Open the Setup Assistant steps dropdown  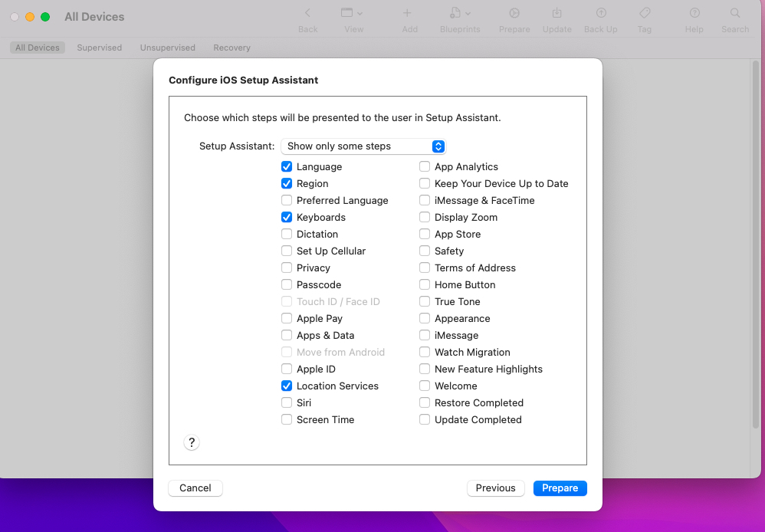[363, 146]
